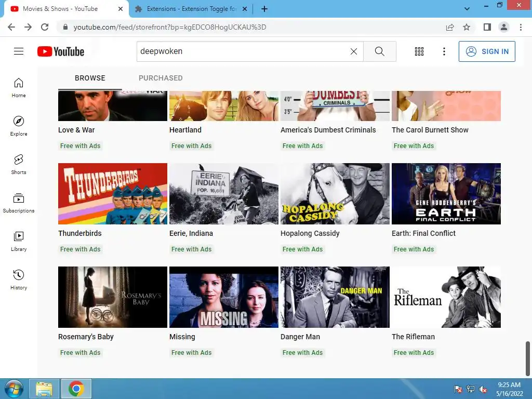The image size is (532, 399).
Task: Open the Danger Man thumbnail
Action: 335,297
